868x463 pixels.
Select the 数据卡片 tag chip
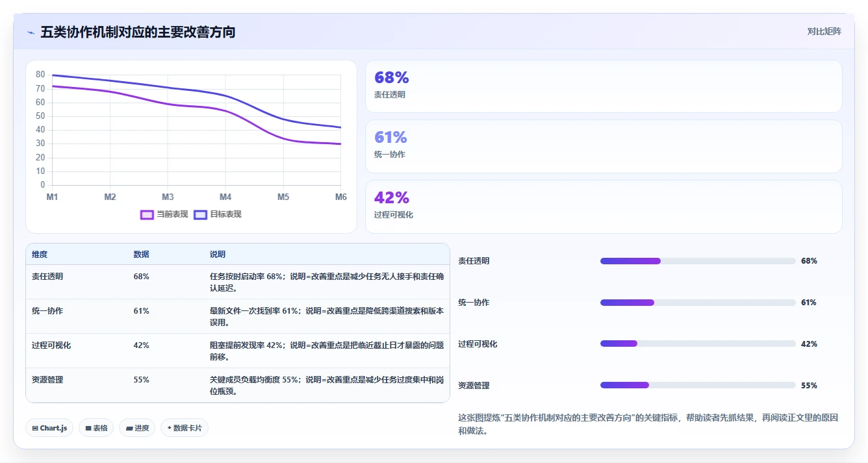[x=184, y=428]
